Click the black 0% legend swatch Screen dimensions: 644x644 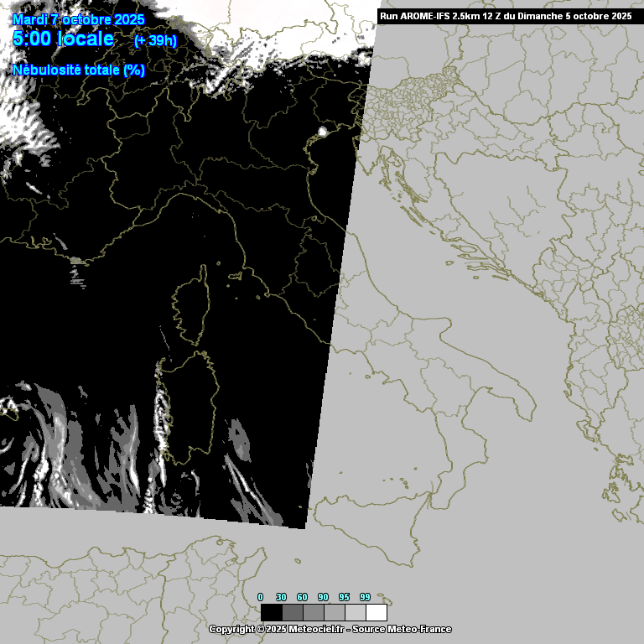coord(272,612)
